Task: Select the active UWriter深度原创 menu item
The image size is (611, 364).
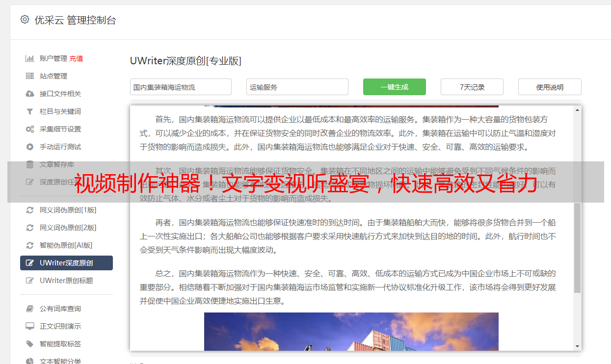Action: click(x=66, y=263)
